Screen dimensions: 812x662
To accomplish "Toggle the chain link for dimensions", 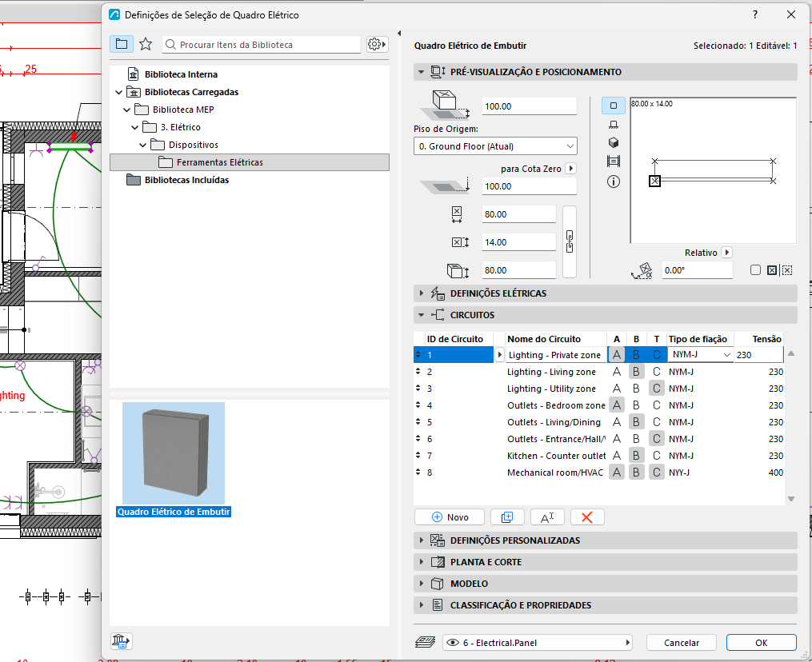I will [x=569, y=241].
